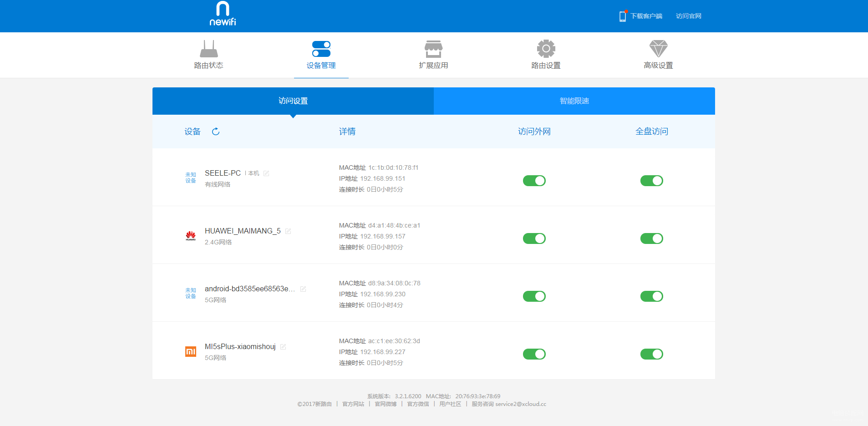
Task: Switch to the 智能限速 tab
Action: coord(574,101)
